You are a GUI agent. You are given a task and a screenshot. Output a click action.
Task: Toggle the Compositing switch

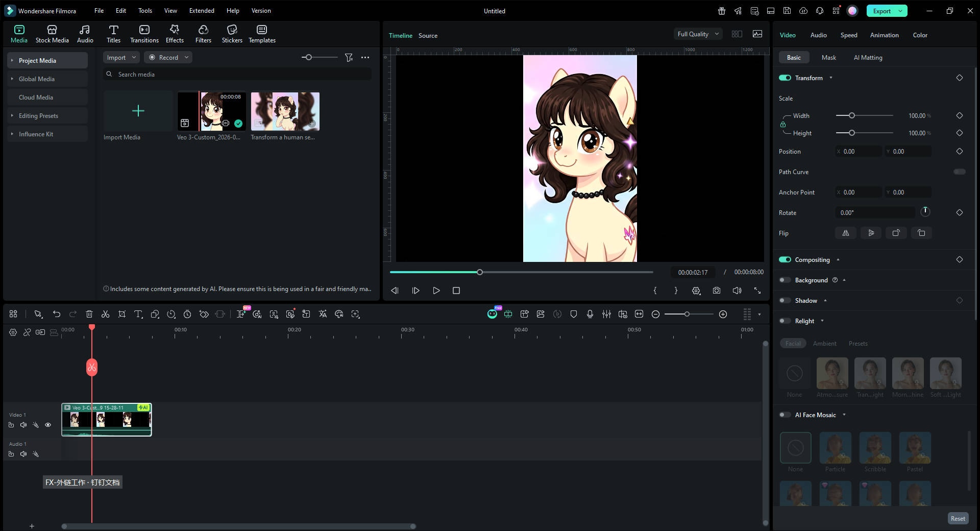pyautogui.click(x=785, y=259)
